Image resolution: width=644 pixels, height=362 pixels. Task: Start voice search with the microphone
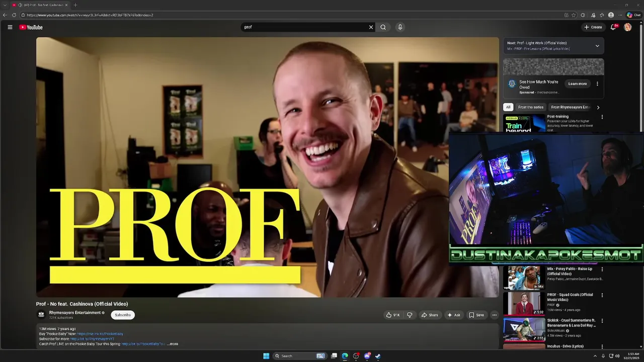(x=400, y=27)
